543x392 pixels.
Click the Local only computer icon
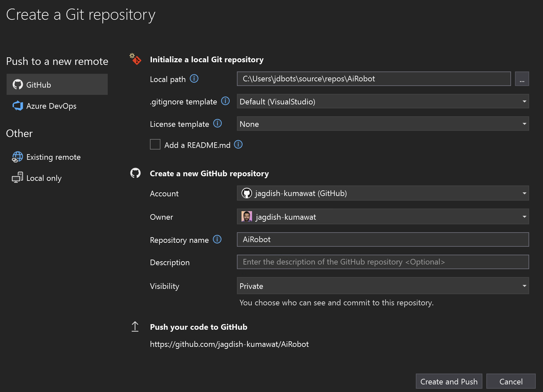[17, 178]
